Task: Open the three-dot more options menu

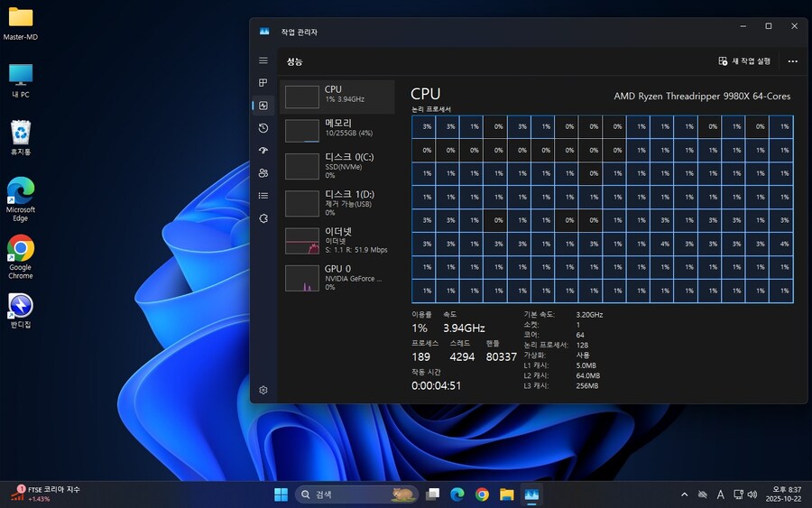Action: point(792,61)
